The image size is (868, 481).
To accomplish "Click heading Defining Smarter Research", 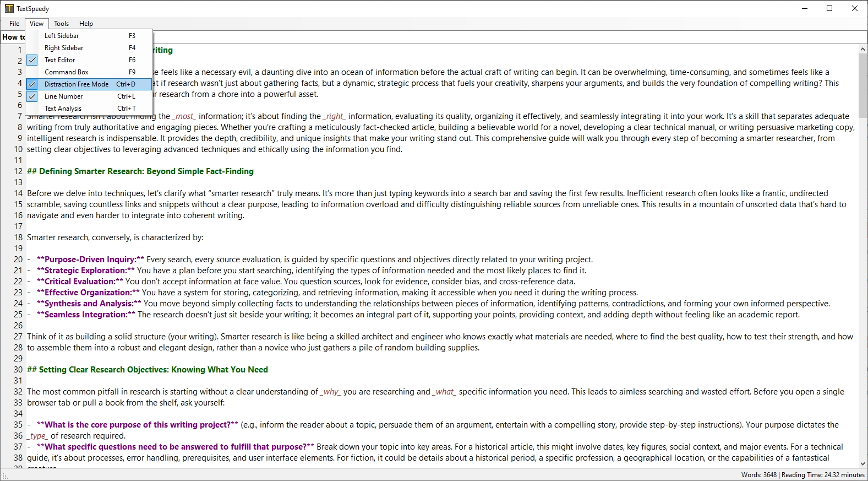I will pyautogui.click(x=140, y=171).
